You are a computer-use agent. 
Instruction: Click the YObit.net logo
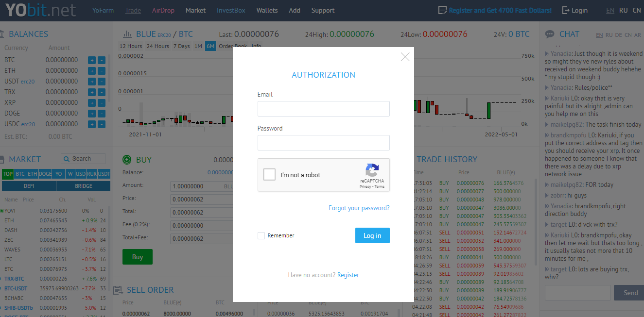pos(41,10)
